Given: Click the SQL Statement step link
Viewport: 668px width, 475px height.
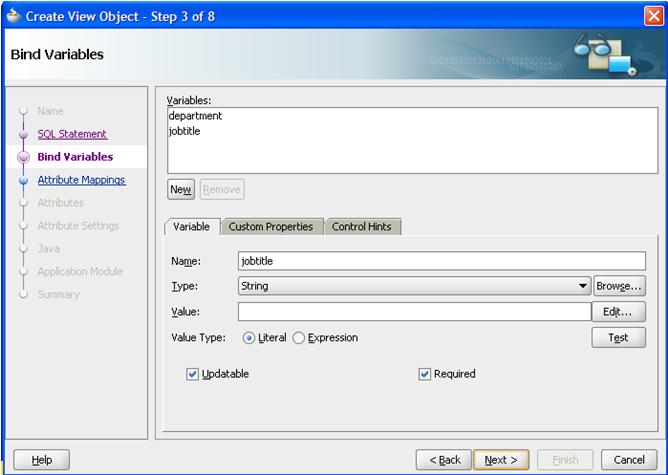Looking at the screenshot, I should pos(72,134).
